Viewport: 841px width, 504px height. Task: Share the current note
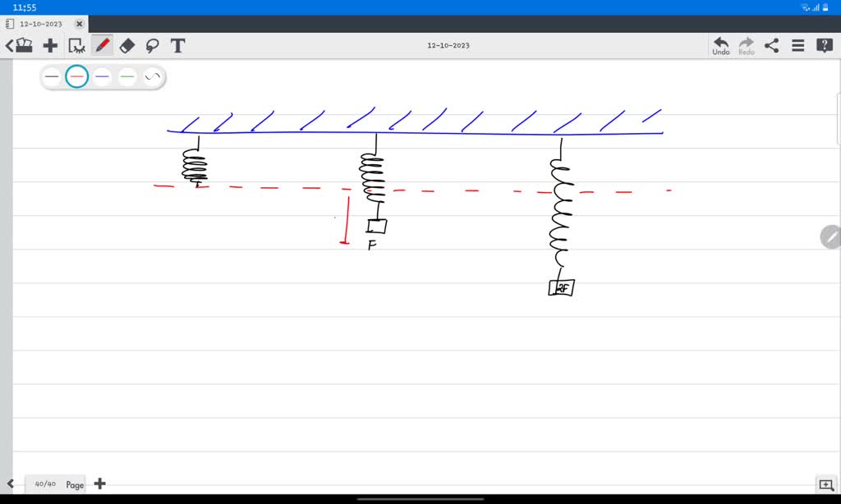tap(772, 46)
